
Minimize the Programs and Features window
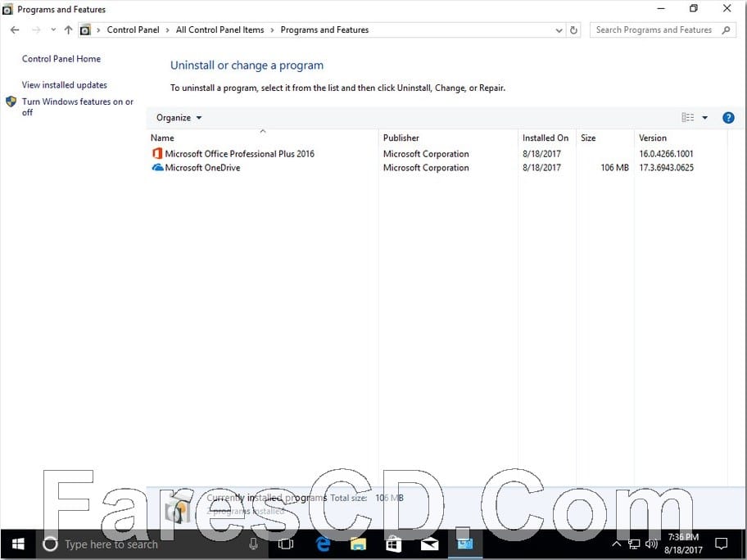click(x=661, y=8)
